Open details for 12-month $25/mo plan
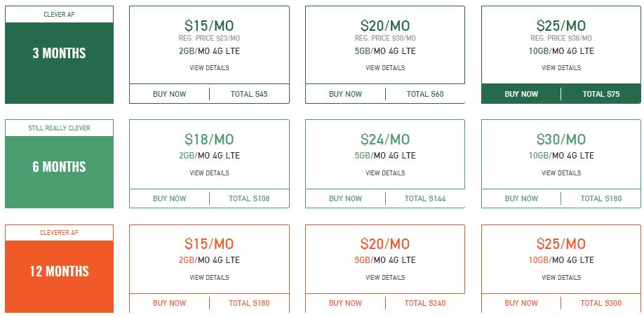 click(x=561, y=278)
